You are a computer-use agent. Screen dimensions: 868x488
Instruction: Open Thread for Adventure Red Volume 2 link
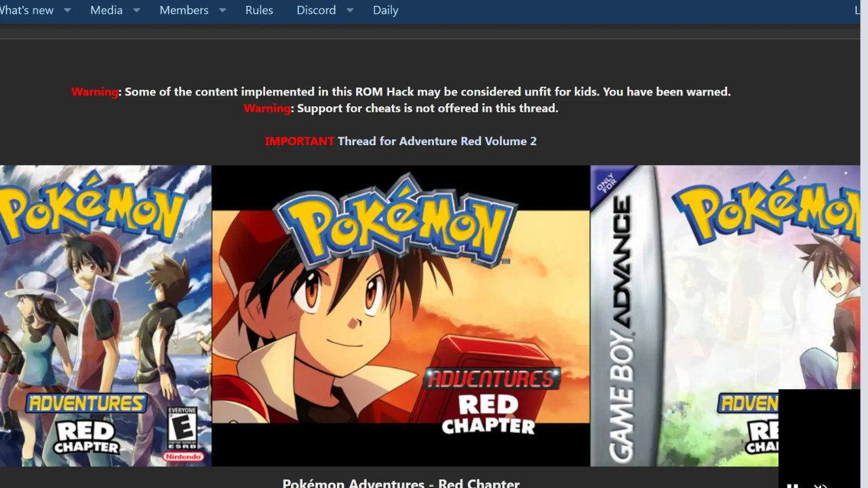click(437, 141)
